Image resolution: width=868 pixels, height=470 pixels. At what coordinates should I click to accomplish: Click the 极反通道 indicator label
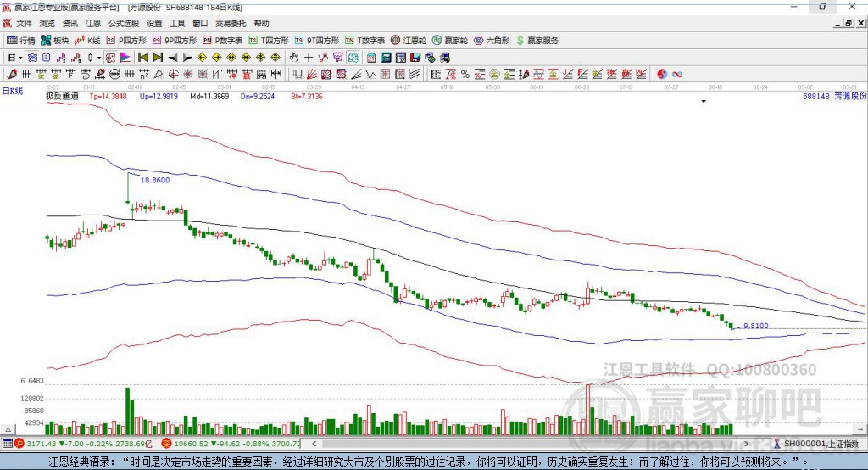pos(62,97)
